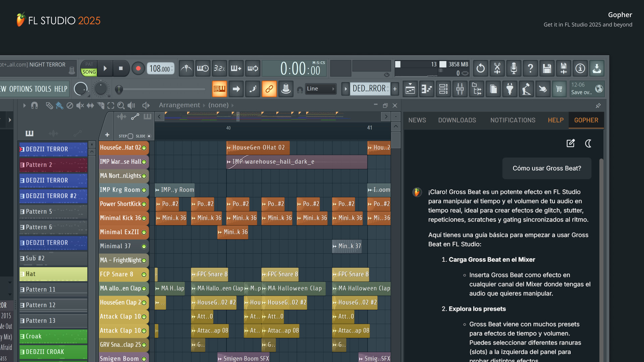Open the Channel rack icon
644x362 pixels.
point(443,89)
